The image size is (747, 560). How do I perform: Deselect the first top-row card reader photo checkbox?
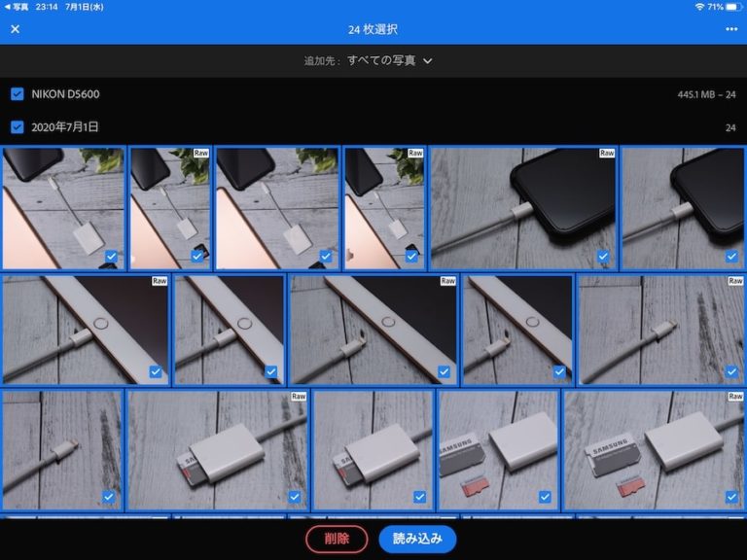tap(111, 257)
